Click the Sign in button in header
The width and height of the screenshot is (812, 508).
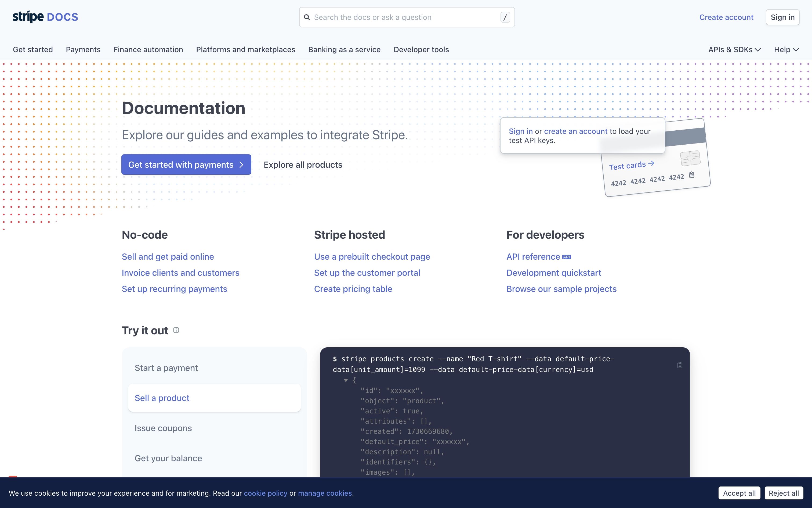coord(782,17)
